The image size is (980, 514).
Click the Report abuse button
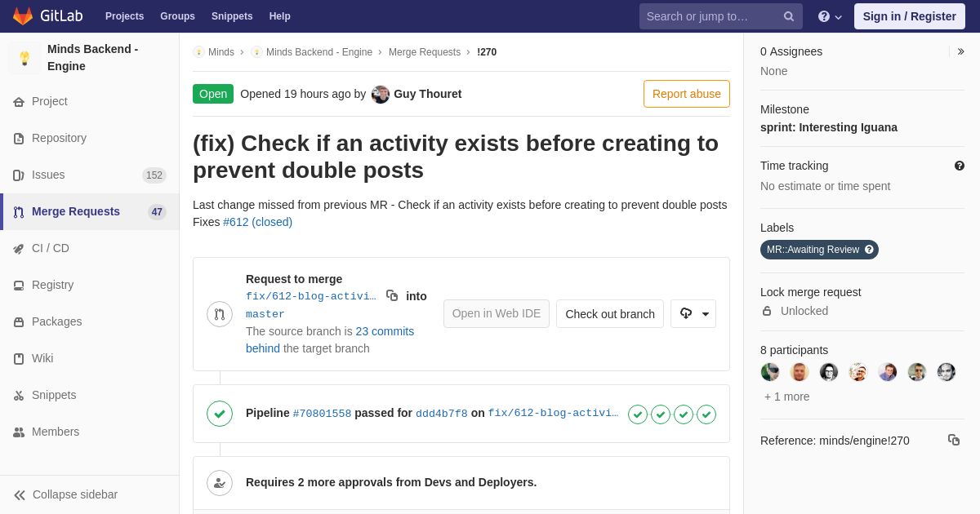coord(687,94)
